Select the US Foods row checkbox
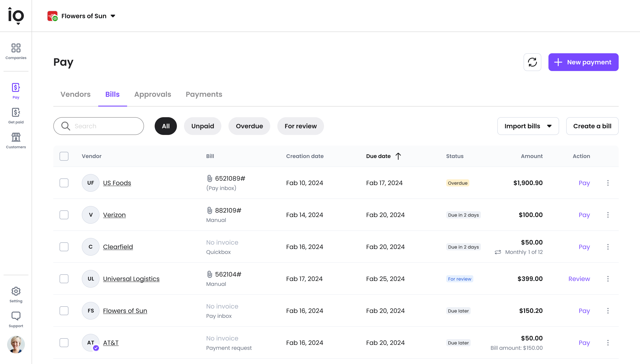Screen dimensions: 640x364 64,183
